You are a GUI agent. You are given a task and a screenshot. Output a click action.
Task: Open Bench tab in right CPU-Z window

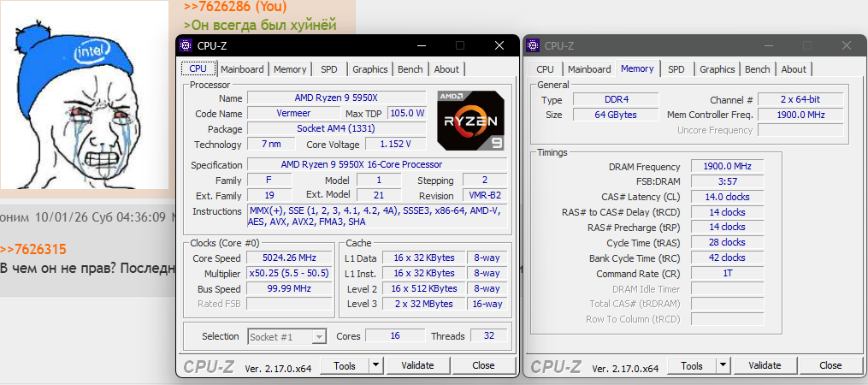[758, 69]
